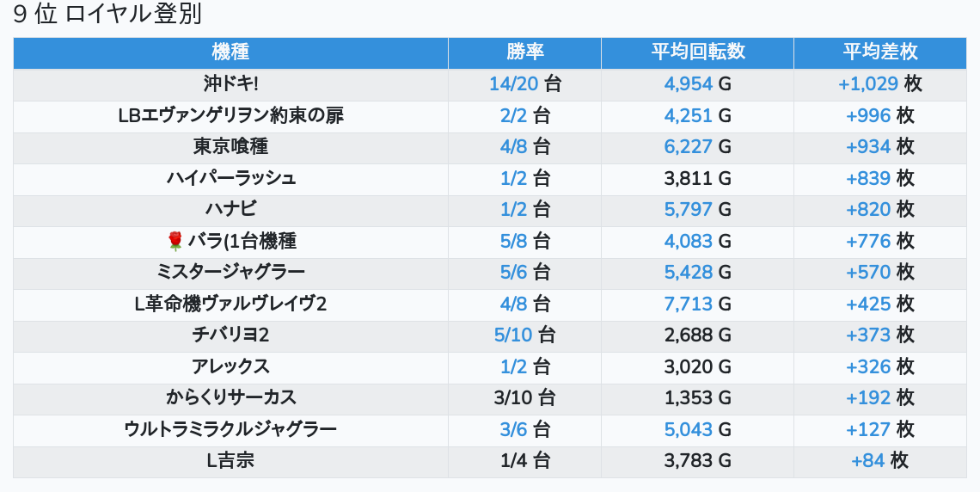
Task: Open the 6,227 average spins value
Action: point(689,147)
